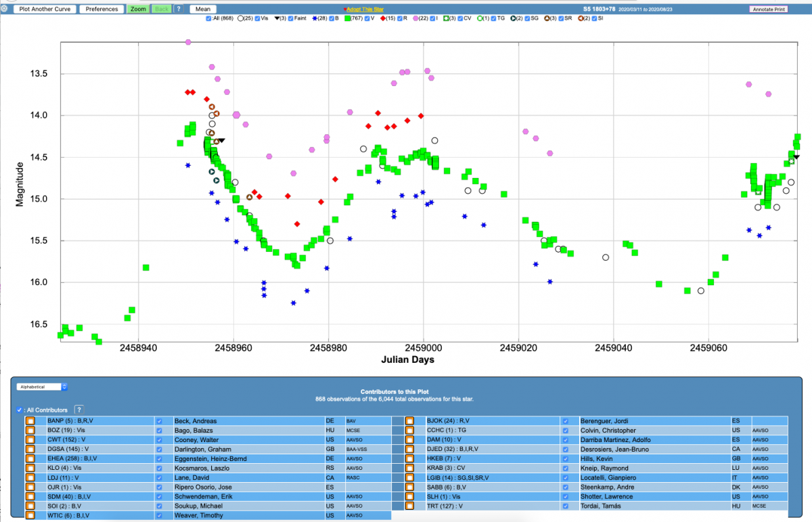Open the Preferences menu
The height and width of the screenshot is (522, 812).
click(102, 9)
